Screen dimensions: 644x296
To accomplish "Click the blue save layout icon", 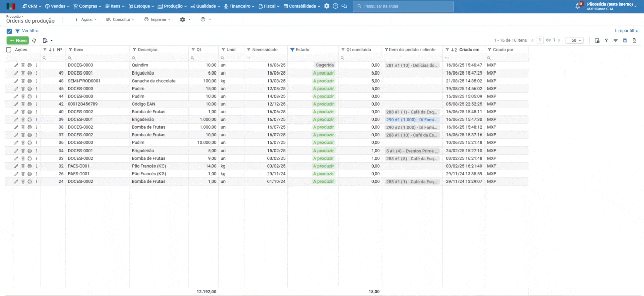I will pyautogui.click(x=625, y=40).
